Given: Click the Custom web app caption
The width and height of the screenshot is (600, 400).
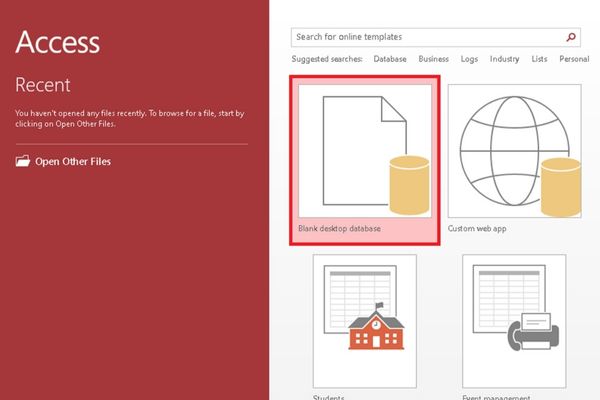Looking at the screenshot, I should point(477,229).
